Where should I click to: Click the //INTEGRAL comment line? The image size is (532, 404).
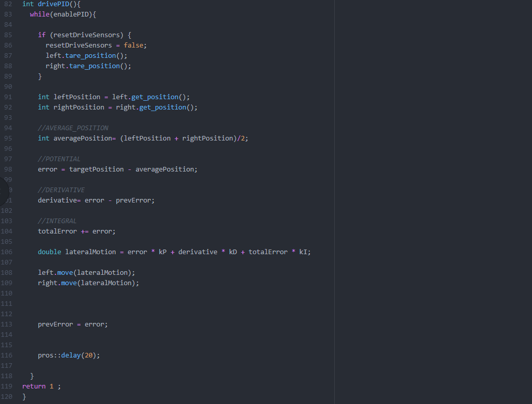pos(57,221)
